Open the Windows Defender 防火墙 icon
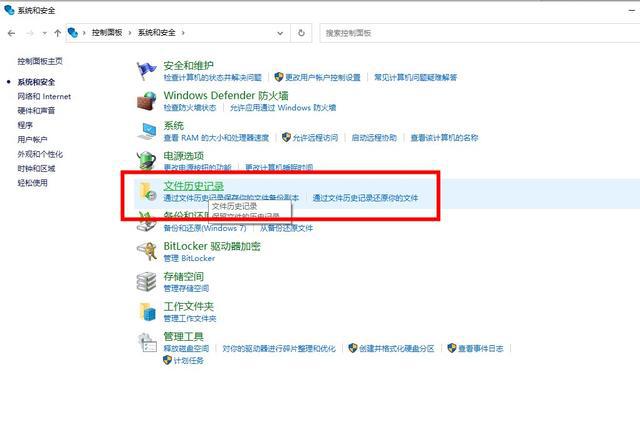The height and width of the screenshot is (448, 640). [x=146, y=101]
